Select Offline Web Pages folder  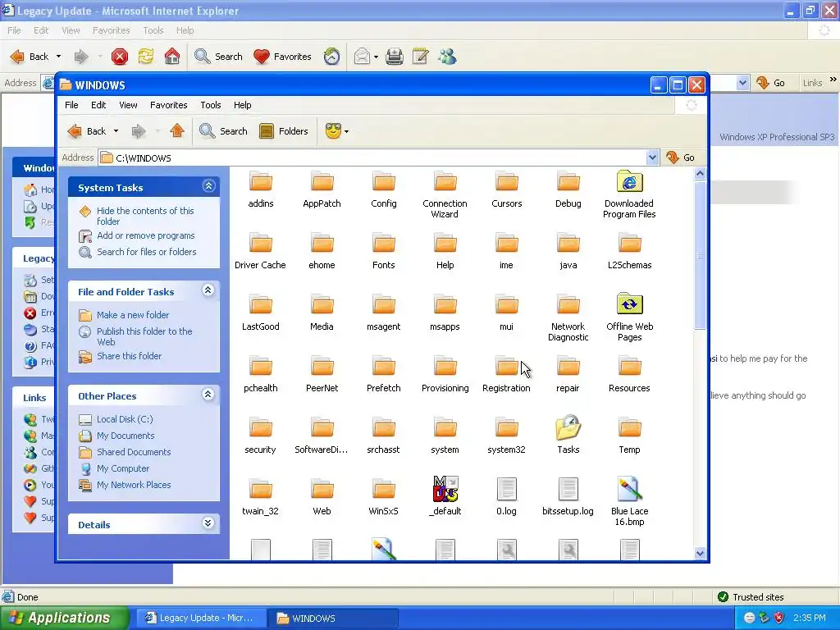[x=629, y=318]
